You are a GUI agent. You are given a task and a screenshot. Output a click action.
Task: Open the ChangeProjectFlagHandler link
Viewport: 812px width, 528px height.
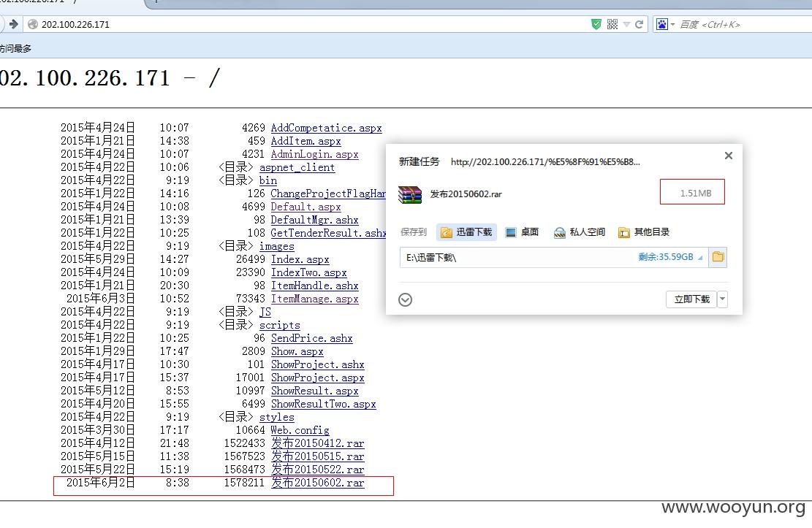tap(328, 194)
